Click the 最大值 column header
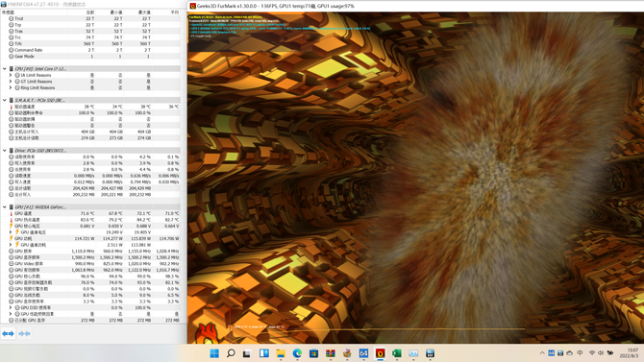This screenshot has height=362, width=644. (144, 12)
